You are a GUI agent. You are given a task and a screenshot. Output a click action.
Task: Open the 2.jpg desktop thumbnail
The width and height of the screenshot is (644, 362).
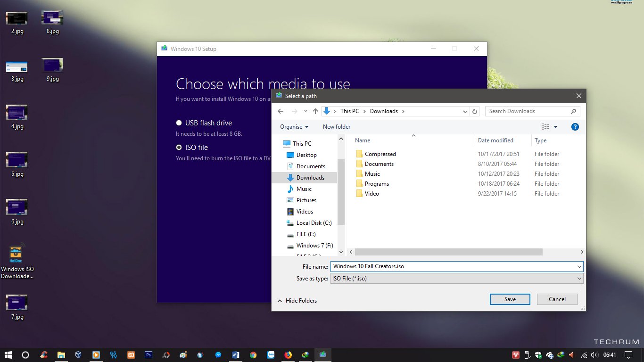pos(17,22)
